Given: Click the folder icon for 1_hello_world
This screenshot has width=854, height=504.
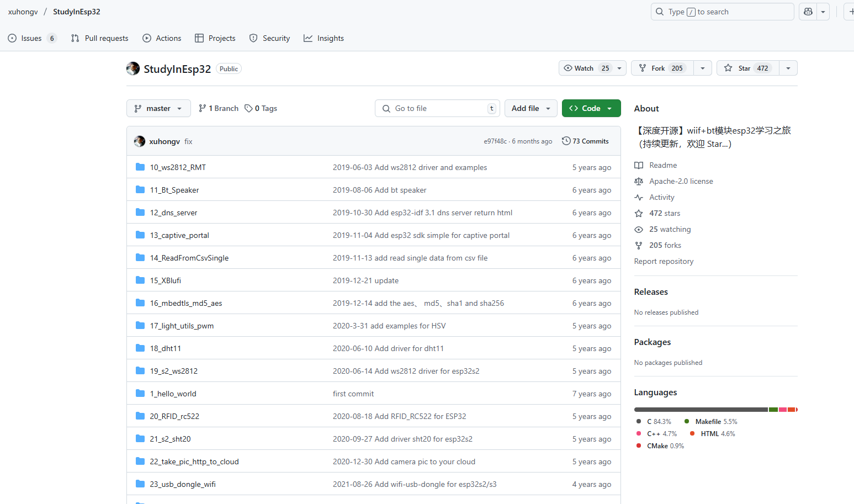Looking at the screenshot, I should 140,393.
